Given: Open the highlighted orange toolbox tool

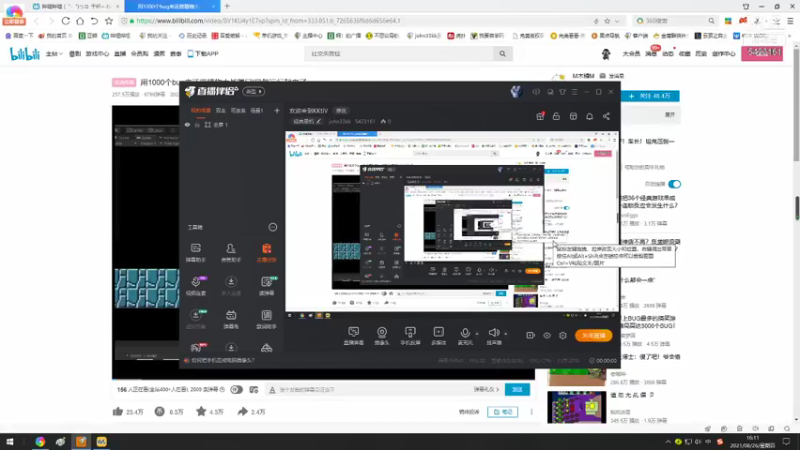Looking at the screenshot, I should (x=266, y=252).
